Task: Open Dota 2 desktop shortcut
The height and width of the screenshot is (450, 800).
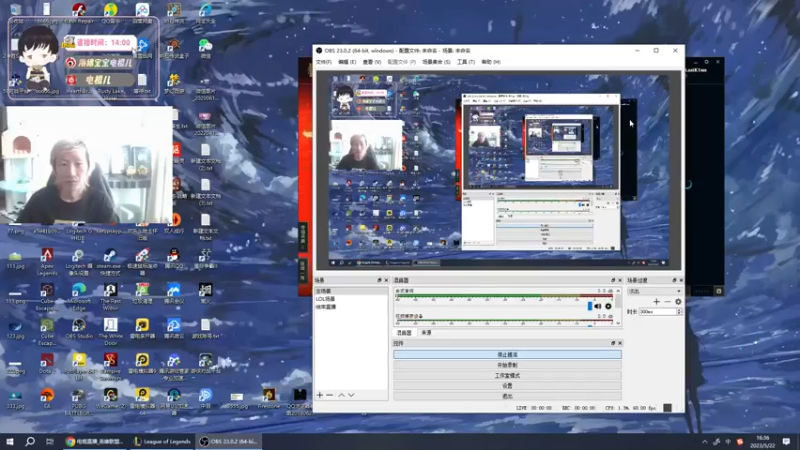Action: (47, 364)
